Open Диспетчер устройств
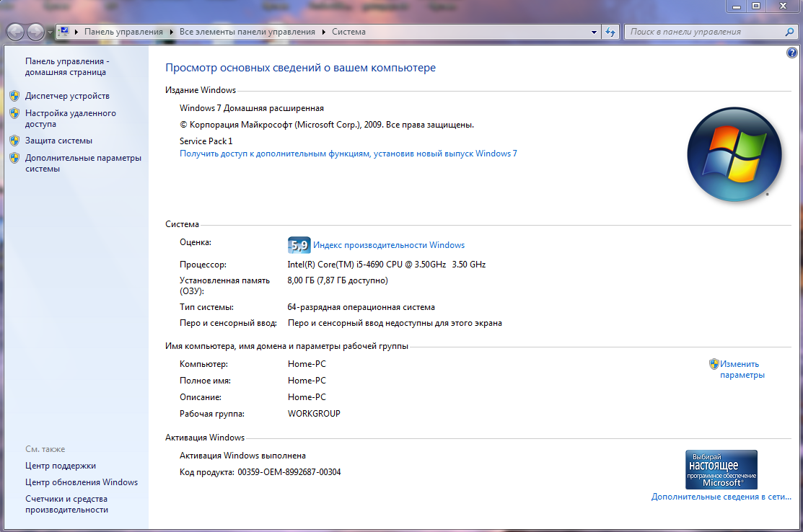The width and height of the screenshot is (803, 532). click(67, 96)
